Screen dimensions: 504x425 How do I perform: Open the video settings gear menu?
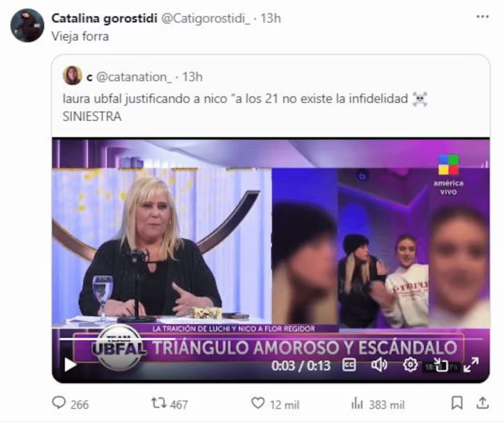(x=410, y=365)
